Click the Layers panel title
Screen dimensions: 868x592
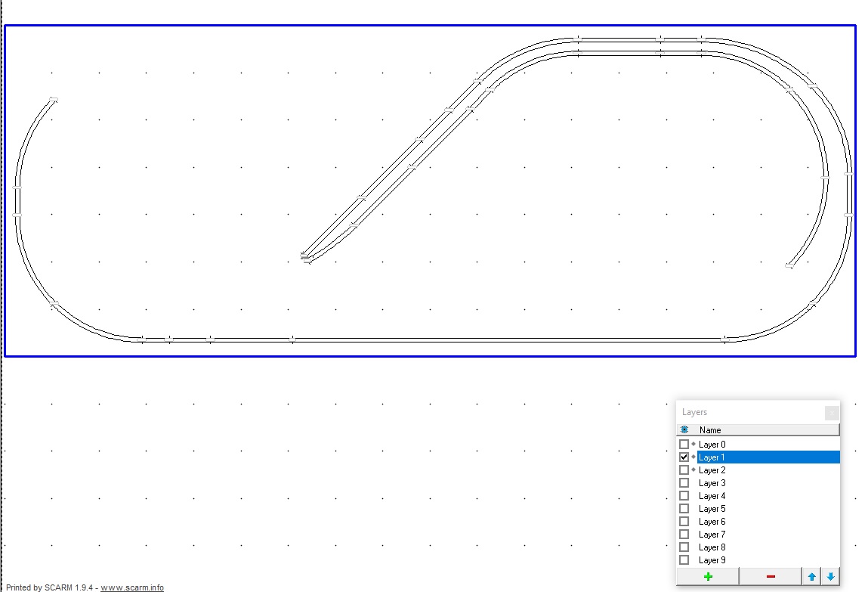click(694, 412)
